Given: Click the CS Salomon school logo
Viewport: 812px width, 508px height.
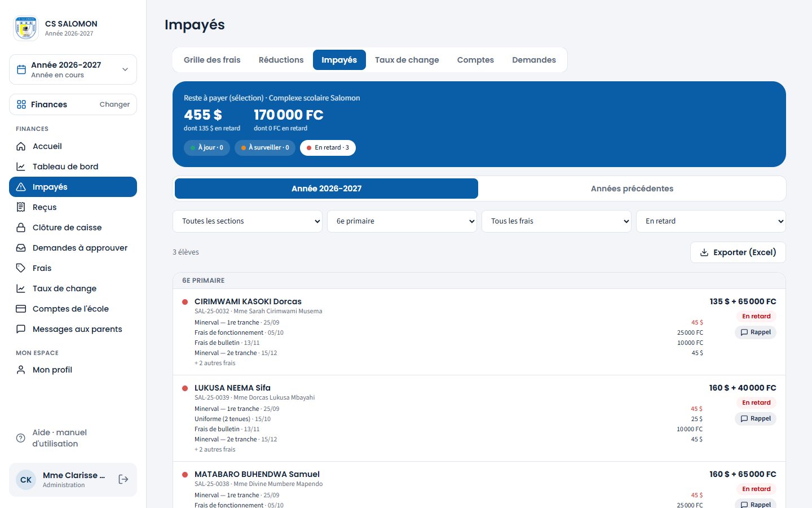Looking at the screenshot, I should (26, 28).
